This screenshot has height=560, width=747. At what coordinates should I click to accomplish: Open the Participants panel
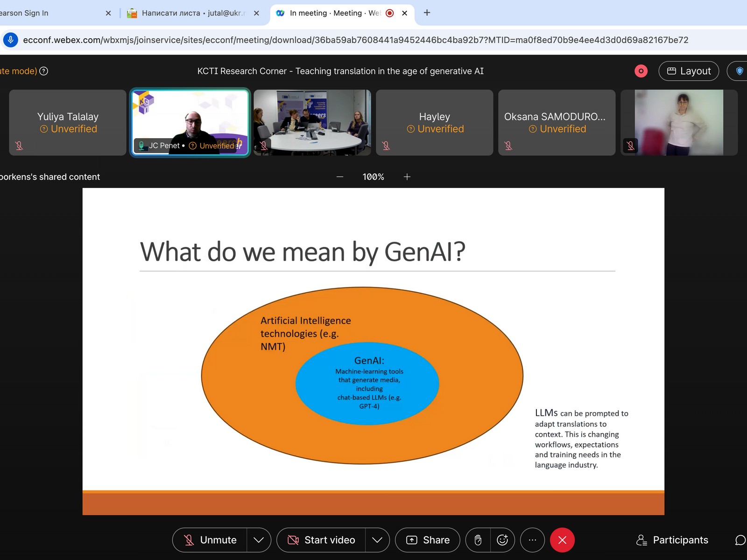click(x=672, y=540)
